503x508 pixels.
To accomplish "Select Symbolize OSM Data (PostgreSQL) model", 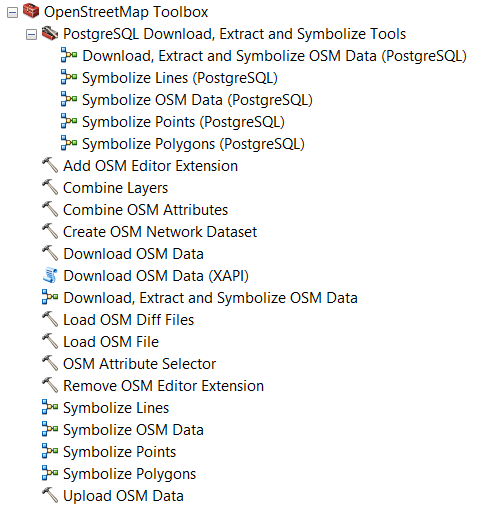I will [x=197, y=100].
